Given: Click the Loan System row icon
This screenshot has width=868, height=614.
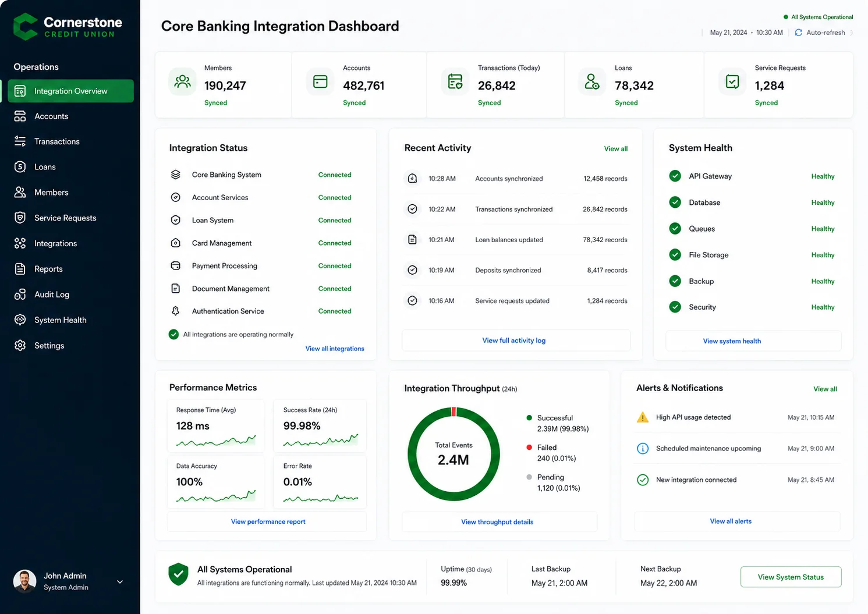Looking at the screenshot, I should click(175, 220).
